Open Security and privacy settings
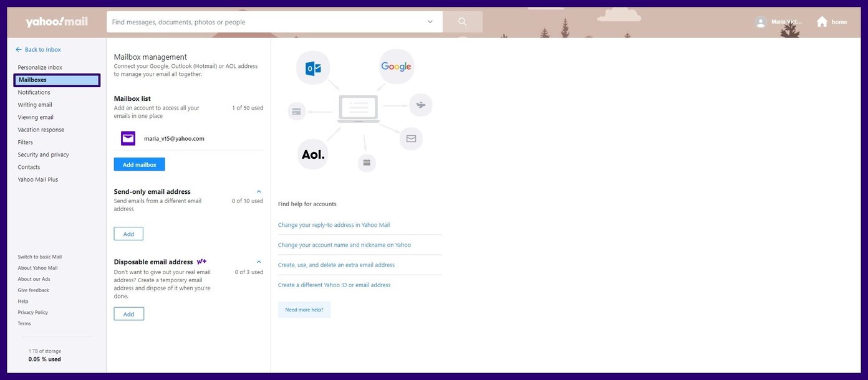Screen dimensions: 868x380 43,154
